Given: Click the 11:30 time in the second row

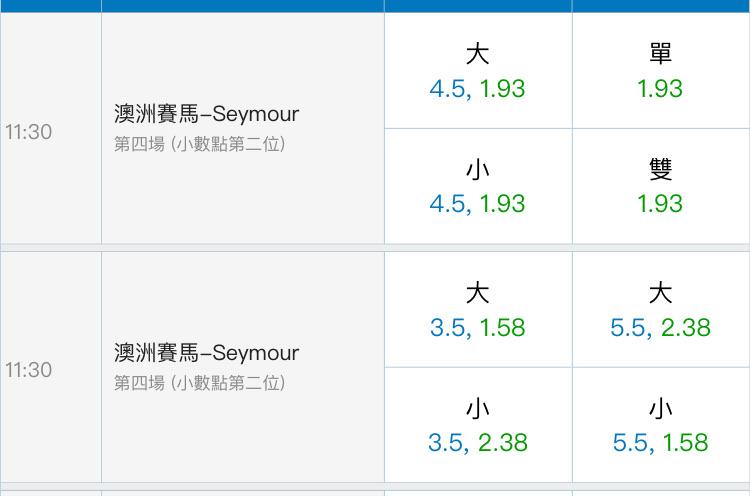Looking at the screenshot, I should [x=28, y=370].
